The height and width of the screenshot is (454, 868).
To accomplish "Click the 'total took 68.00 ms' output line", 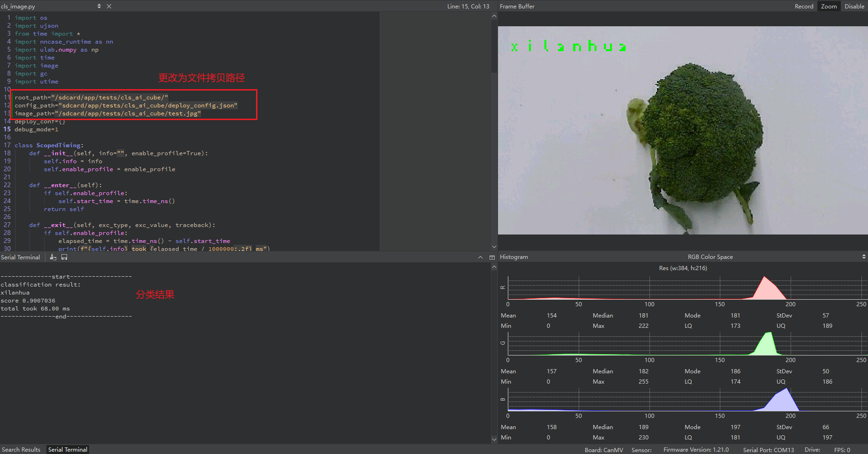I will pyautogui.click(x=35, y=309).
